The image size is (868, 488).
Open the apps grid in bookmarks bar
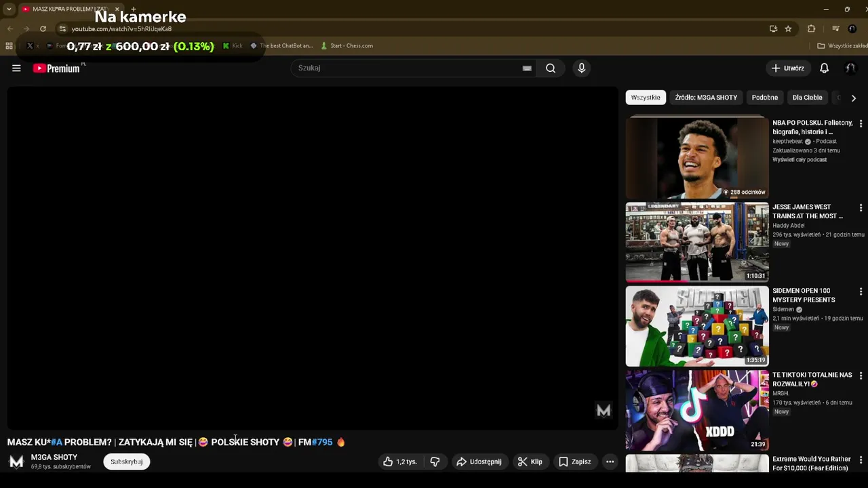(9, 45)
